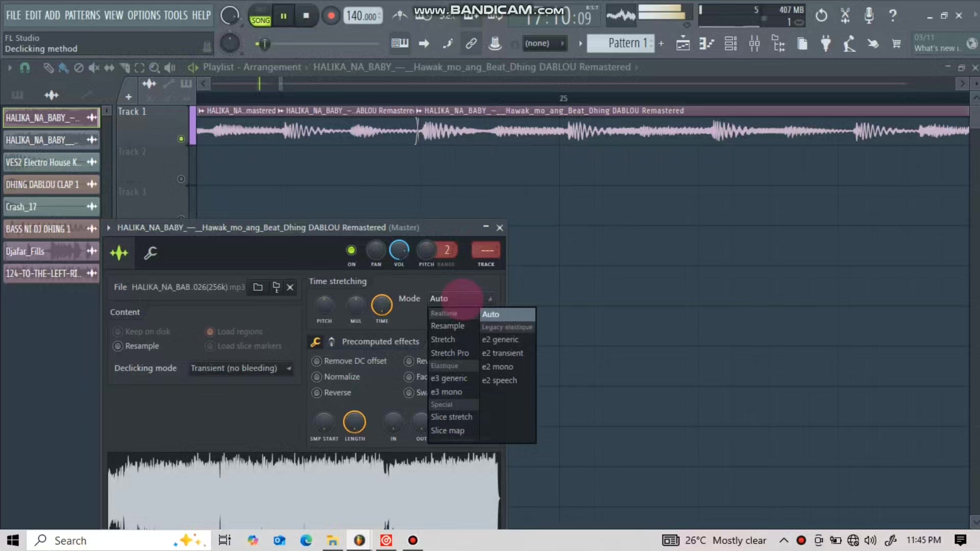Viewport: 980px width, 551px height.
Task: Open the TOOLS menu
Action: tap(176, 15)
